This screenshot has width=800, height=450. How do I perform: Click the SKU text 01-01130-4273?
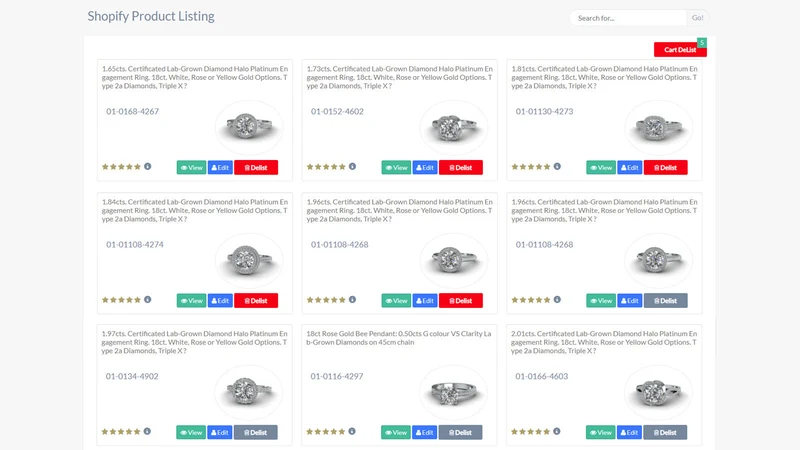(544, 111)
